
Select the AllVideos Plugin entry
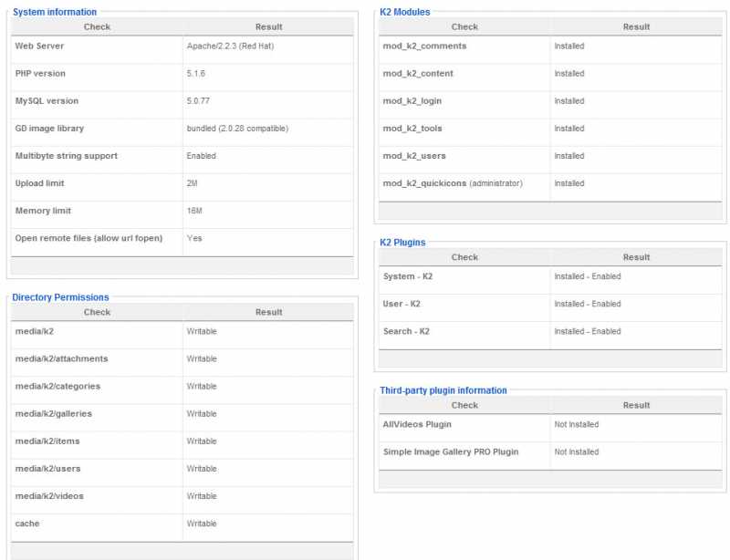click(417, 424)
